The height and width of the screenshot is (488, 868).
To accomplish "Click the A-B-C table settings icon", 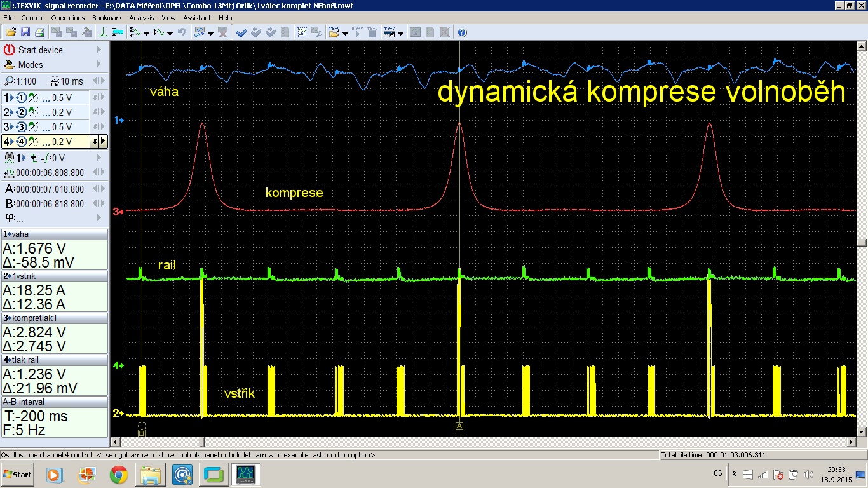I will (389, 32).
